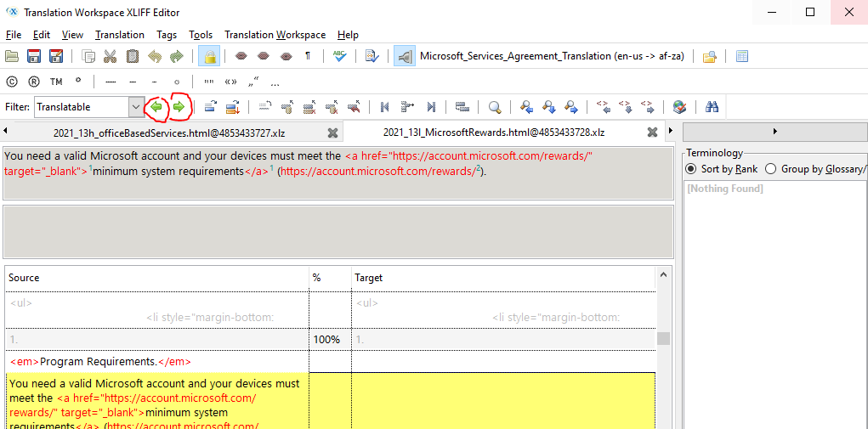Open the Tags menu
The image size is (868, 429).
pyautogui.click(x=167, y=35)
